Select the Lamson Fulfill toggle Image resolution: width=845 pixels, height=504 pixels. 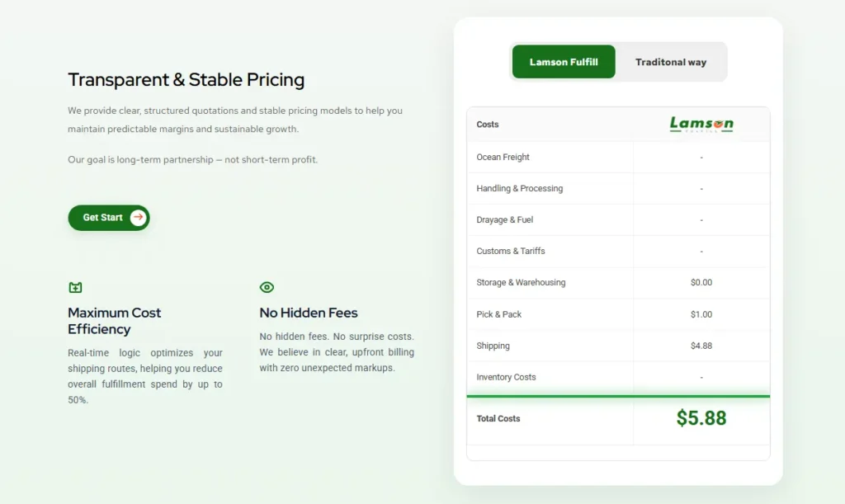pyautogui.click(x=564, y=61)
